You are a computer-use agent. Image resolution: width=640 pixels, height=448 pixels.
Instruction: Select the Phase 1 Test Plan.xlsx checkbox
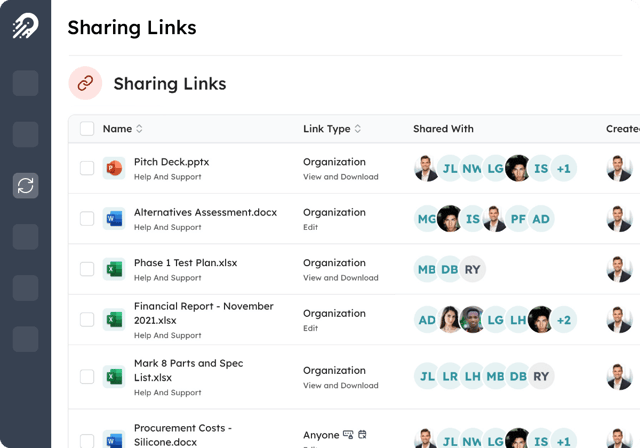pos(87,269)
